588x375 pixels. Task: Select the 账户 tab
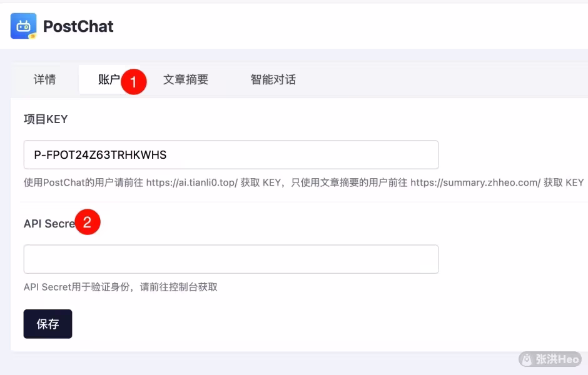(109, 79)
